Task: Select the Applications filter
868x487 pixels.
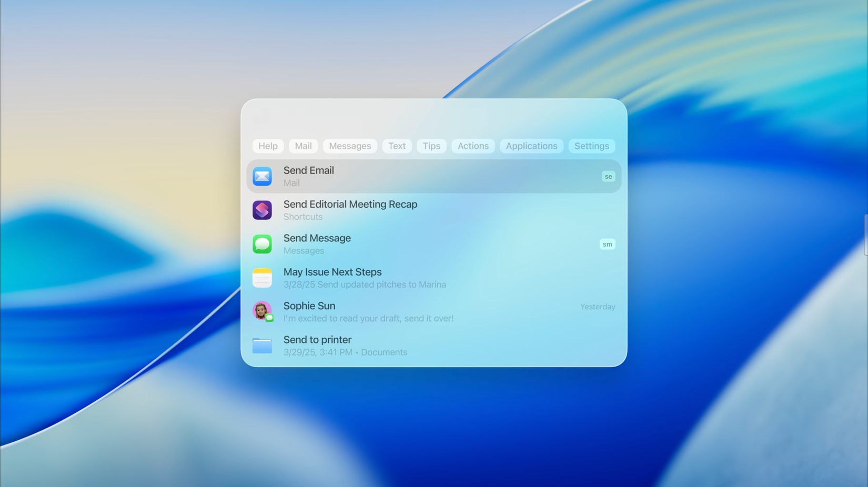Action: (x=531, y=146)
